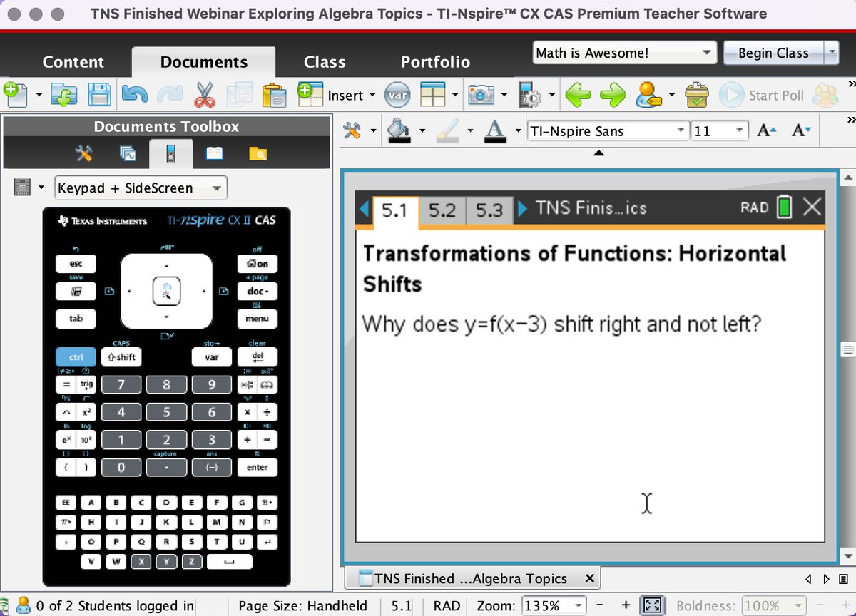Click the Collect/Quick Poll box icon
856x616 pixels.
(696, 95)
